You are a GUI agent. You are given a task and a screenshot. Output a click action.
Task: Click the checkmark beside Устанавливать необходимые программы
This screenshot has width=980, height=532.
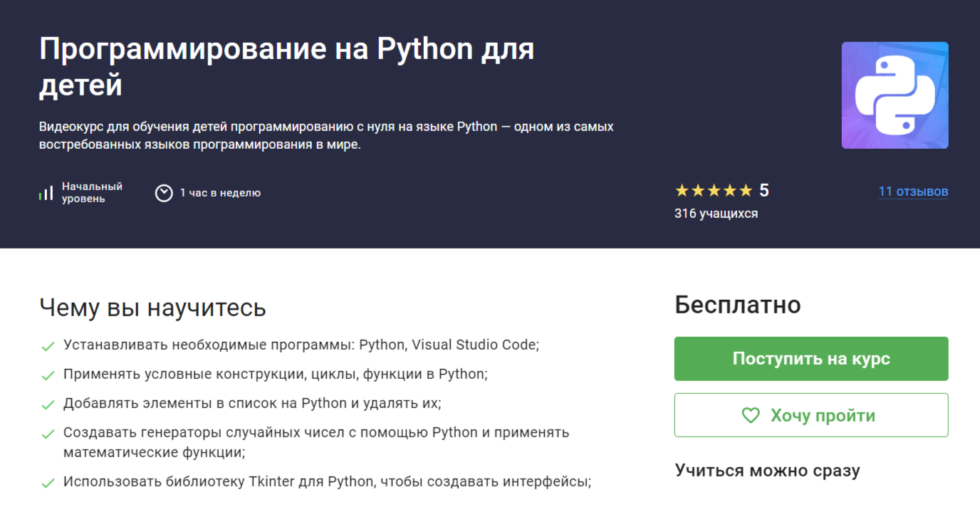pyautogui.click(x=48, y=346)
